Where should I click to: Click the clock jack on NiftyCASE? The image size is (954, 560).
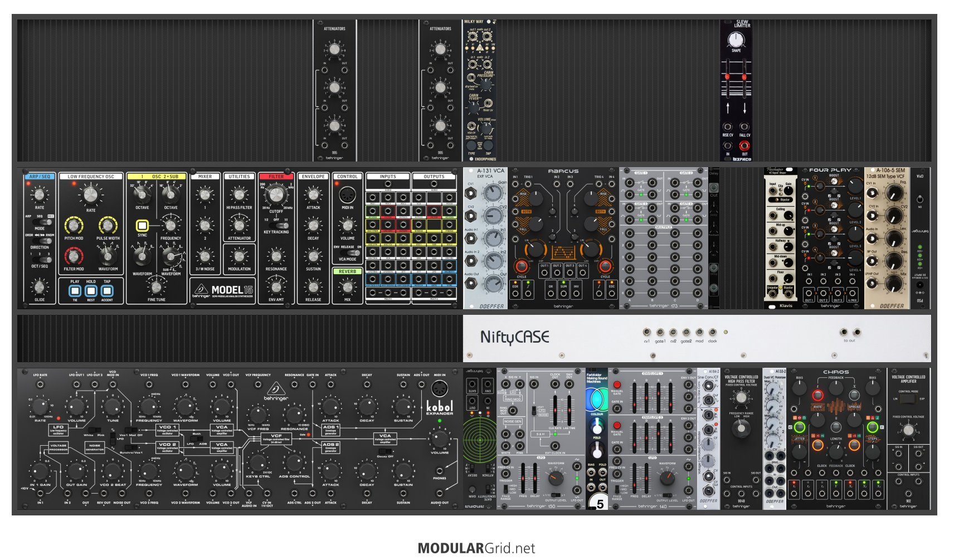pos(712,333)
